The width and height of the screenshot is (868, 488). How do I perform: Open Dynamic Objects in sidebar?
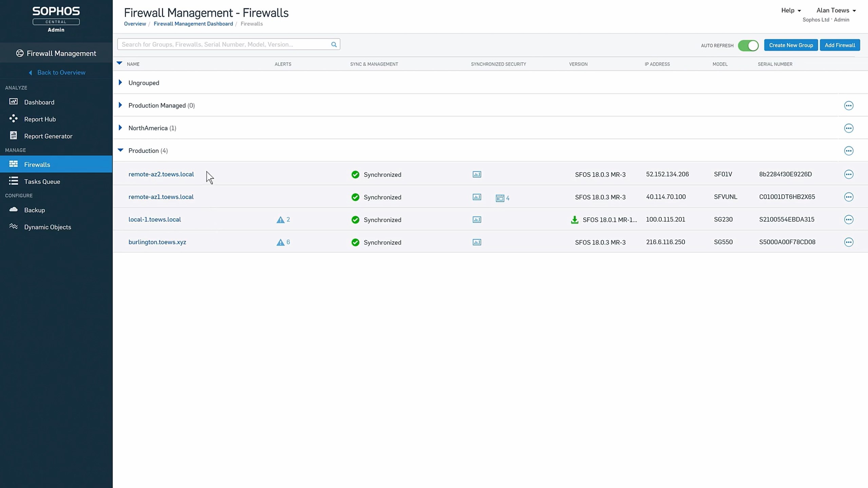coord(48,227)
